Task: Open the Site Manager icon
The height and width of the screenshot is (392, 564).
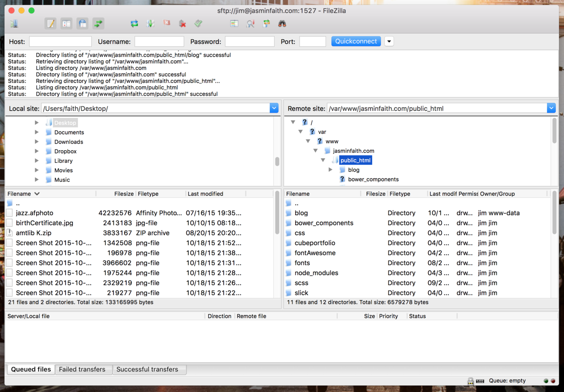Action: (x=14, y=24)
